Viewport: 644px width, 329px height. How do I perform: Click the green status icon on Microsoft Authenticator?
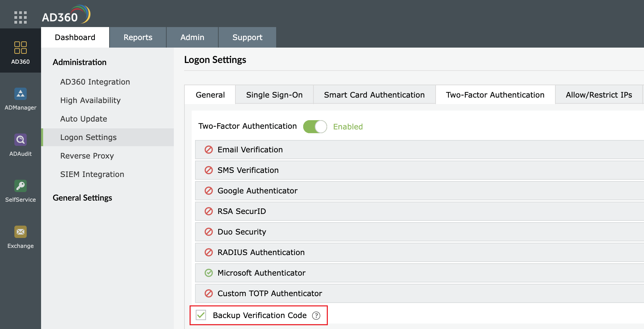tap(209, 273)
